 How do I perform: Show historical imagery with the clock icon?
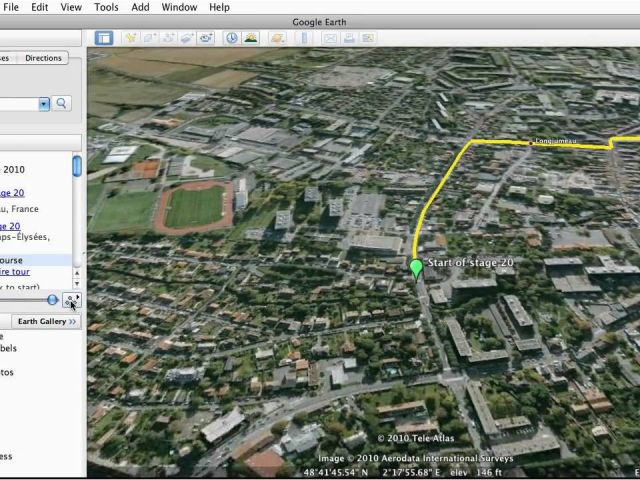(x=232, y=38)
